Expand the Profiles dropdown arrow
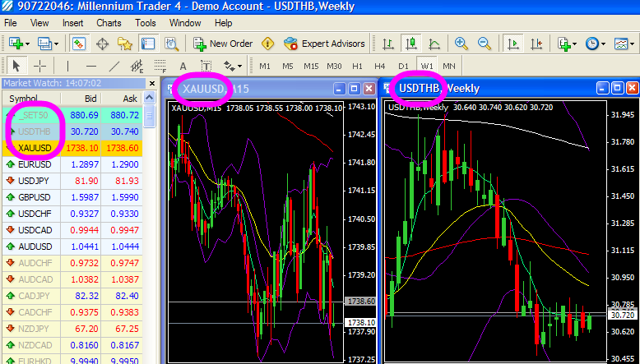 tap(56, 44)
